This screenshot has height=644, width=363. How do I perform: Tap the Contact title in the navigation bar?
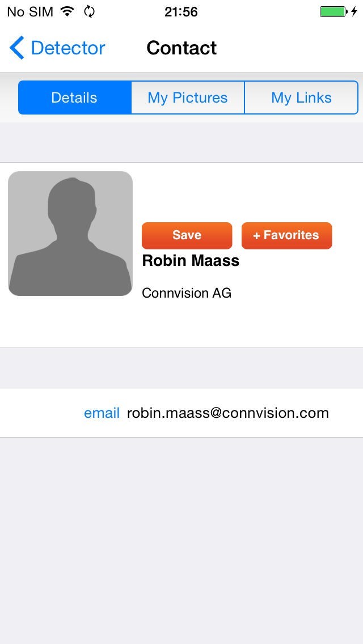point(181,48)
